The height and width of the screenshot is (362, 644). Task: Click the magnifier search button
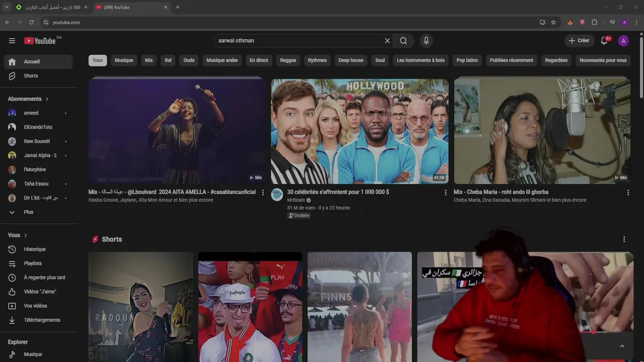[404, 41]
